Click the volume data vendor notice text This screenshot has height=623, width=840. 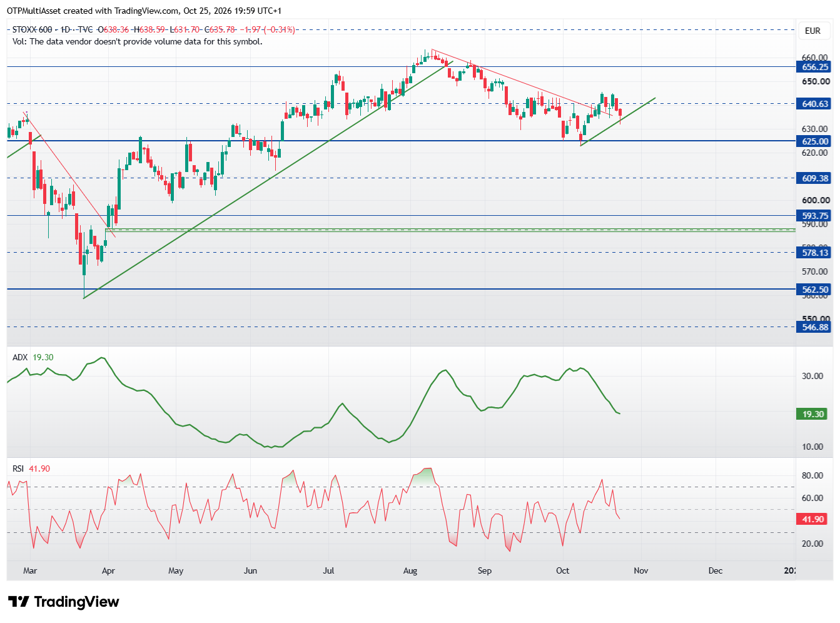(137, 41)
